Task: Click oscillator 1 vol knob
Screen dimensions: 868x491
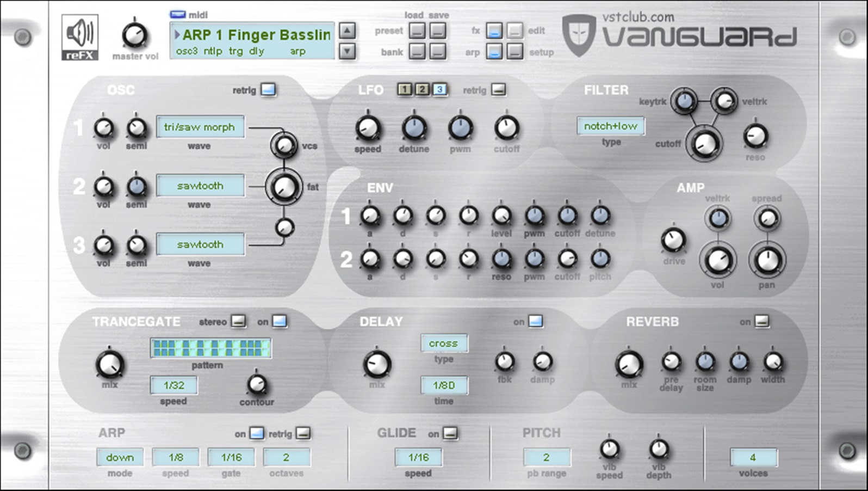Action: (x=103, y=128)
